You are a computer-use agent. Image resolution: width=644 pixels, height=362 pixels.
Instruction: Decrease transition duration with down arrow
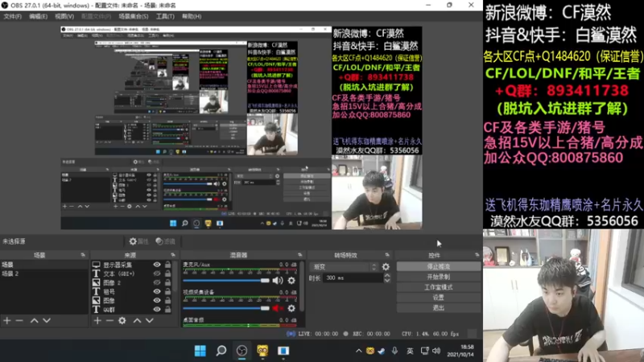(387, 281)
